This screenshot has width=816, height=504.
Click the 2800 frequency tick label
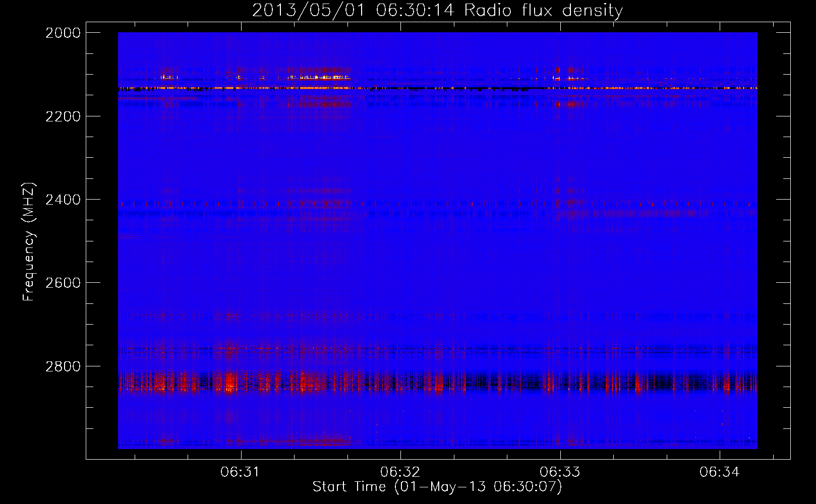(x=63, y=366)
